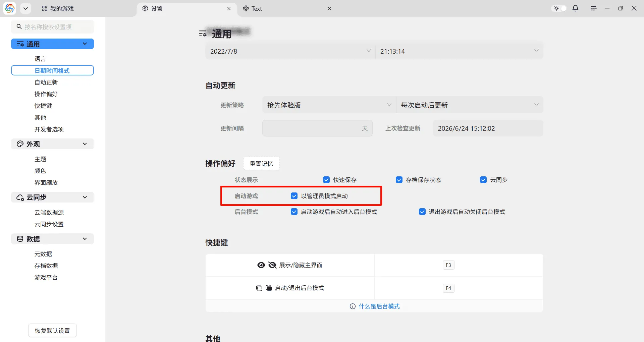The image size is (644, 342).
Task: Click the app logo icon
Action: [x=10, y=8]
